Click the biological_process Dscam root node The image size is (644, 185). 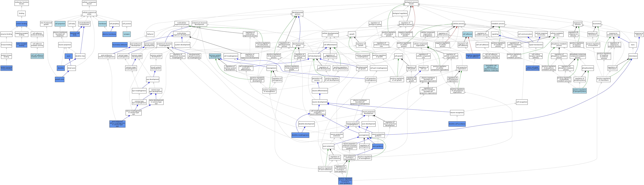[411, 3]
